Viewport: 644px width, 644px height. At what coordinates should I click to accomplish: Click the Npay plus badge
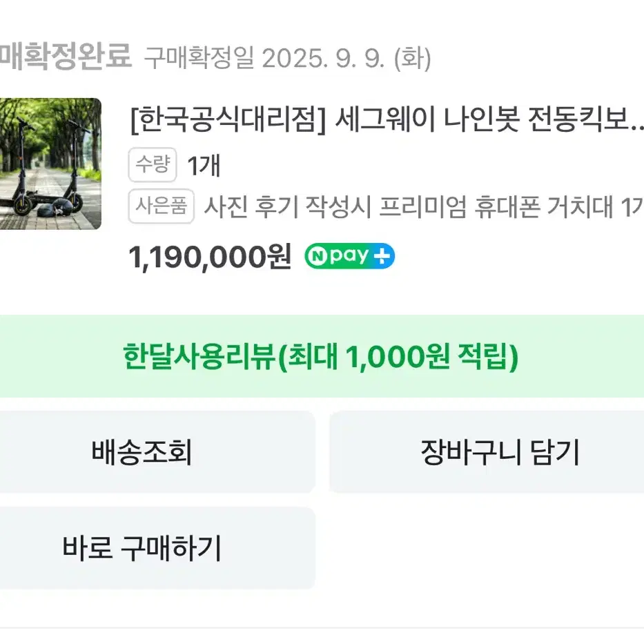[x=350, y=257]
